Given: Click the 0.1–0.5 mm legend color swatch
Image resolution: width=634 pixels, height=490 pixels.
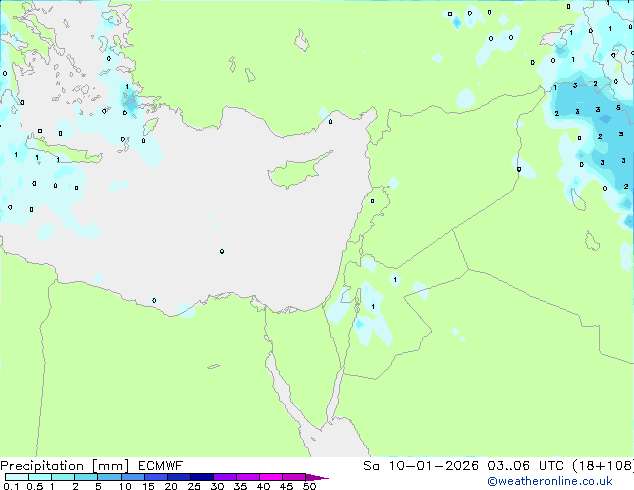Looking at the screenshot, I should pyautogui.click(x=17, y=477).
